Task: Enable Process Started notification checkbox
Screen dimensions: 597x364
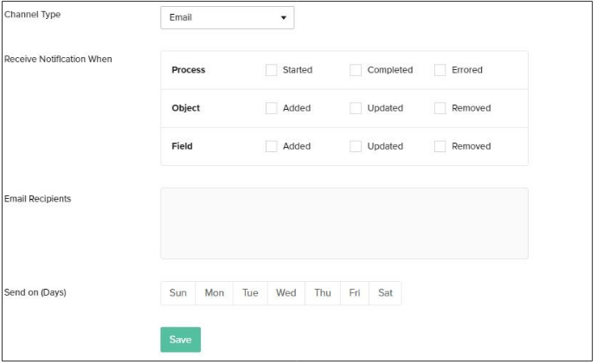Action: [x=272, y=70]
